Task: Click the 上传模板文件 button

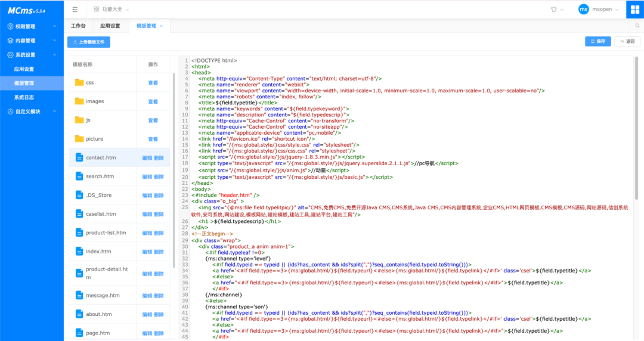Action: tap(89, 42)
